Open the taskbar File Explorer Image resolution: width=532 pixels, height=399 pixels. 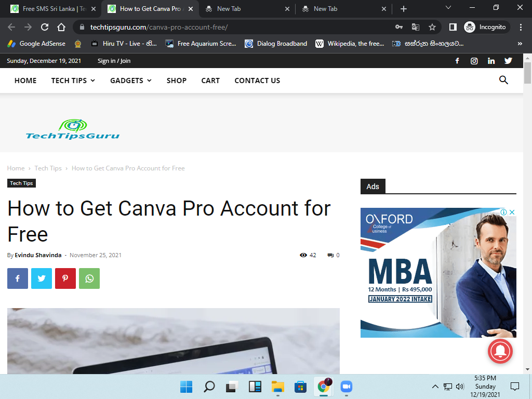tap(277, 387)
